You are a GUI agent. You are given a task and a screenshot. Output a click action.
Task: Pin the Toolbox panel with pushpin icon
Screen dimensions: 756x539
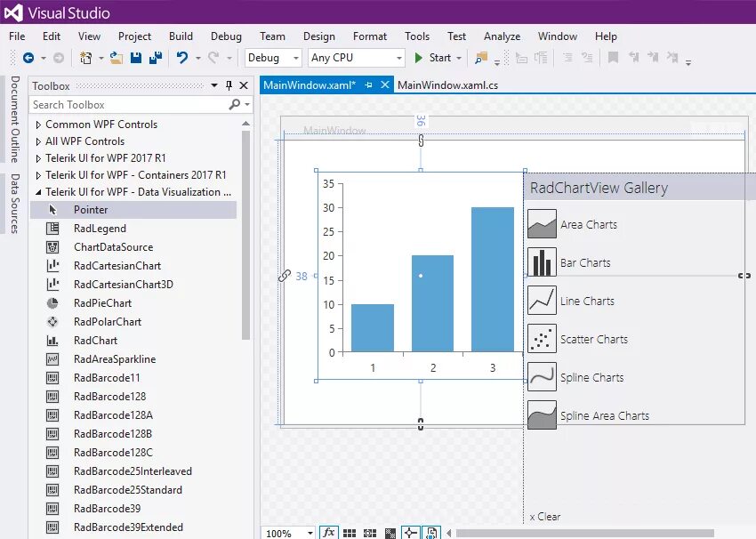[x=229, y=85]
